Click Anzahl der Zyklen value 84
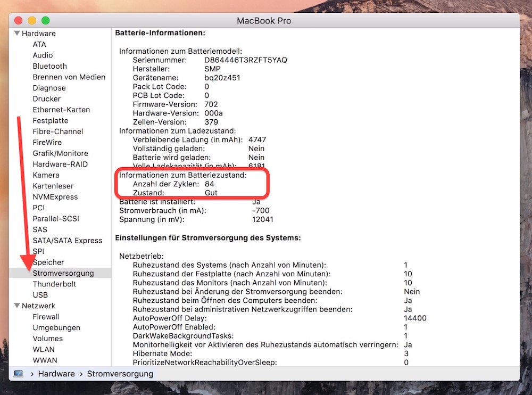 coord(209,184)
